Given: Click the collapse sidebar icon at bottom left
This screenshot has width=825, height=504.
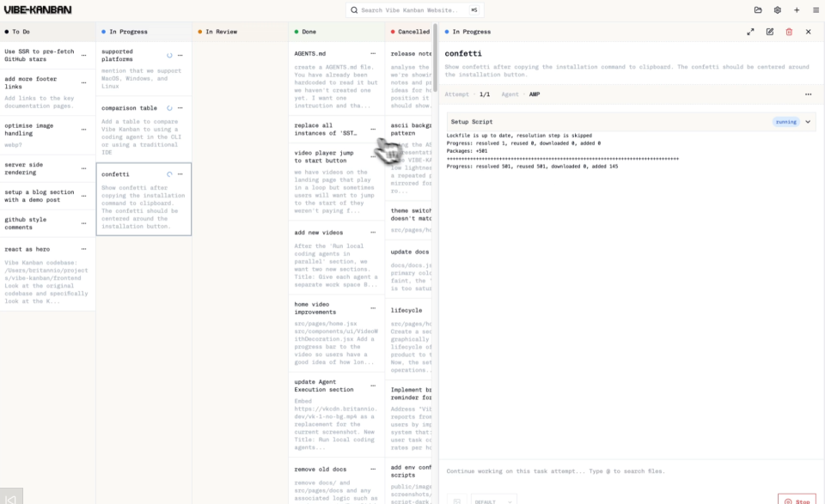Looking at the screenshot, I should coord(11,499).
